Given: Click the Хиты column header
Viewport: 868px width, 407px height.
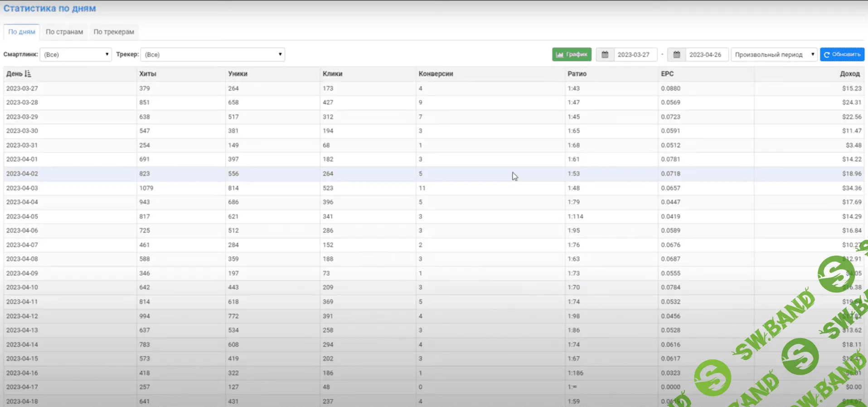Looking at the screenshot, I should point(148,74).
